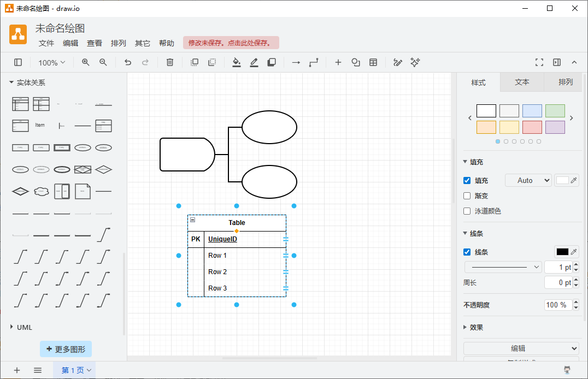The width and height of the screenshot is (588, 379).
Task: Click the zoom in magnifier icon
Action: pyautogui.click(x=85, y=62)
